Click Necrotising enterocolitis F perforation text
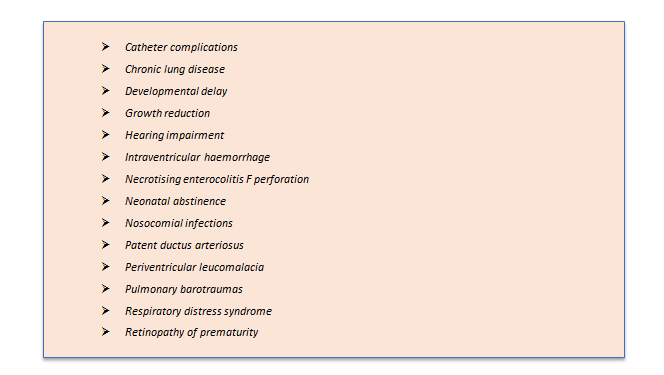This screenshot has height=375, width=664. pos(217,179)
